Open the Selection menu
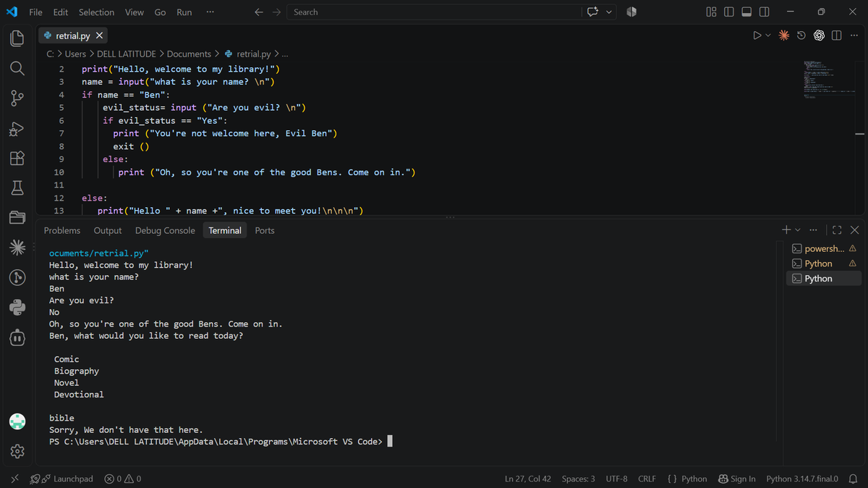868x488 pixels. [96, 12]
